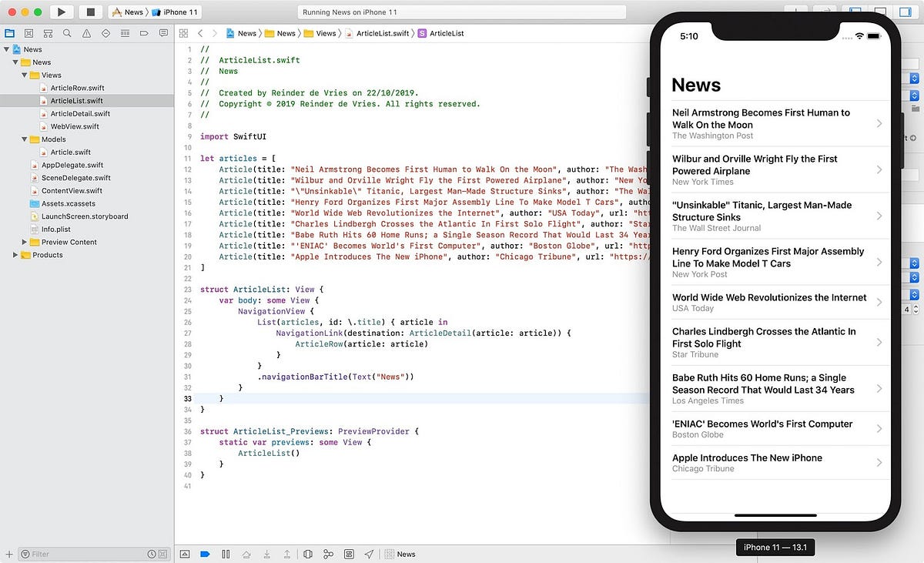Viewport: 924px width, 563px height.
Task: Pause execution of the running app
Action: (x=226, y=554)
